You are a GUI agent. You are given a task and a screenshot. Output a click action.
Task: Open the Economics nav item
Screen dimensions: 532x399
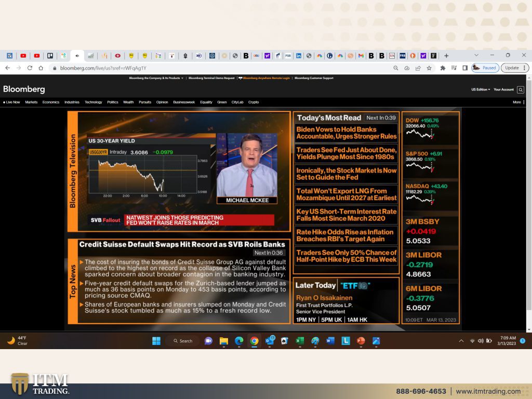[x=51, y=102]
